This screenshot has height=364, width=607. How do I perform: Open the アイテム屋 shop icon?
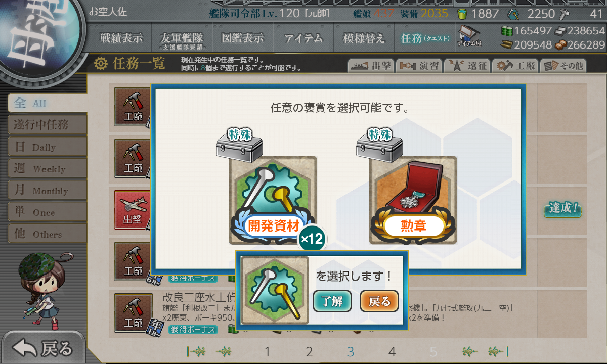(x=469, y=36)
